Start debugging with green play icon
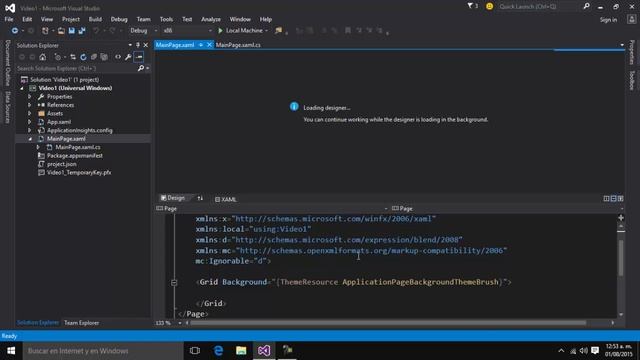 coord(220,31)
